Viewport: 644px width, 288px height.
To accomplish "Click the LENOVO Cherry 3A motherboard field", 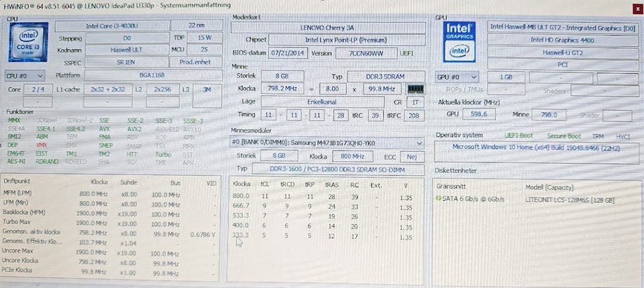I will (x=328, y=28).
